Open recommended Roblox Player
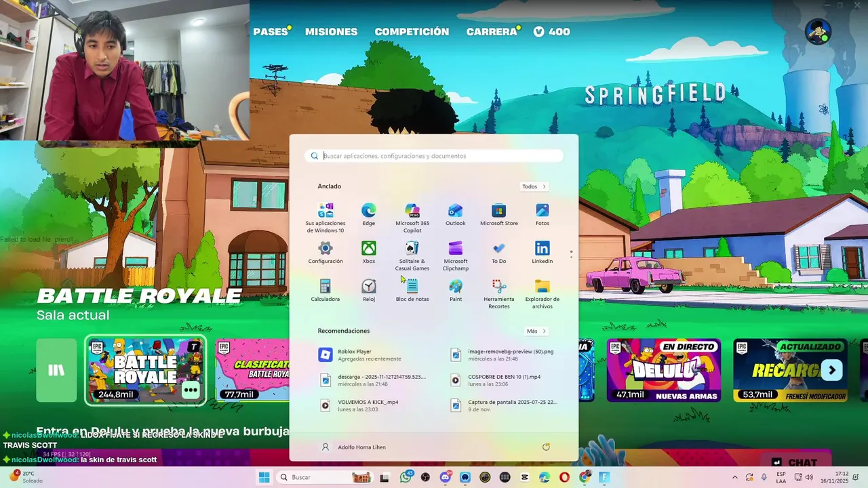The image size is (868, 488). [369, 354]
